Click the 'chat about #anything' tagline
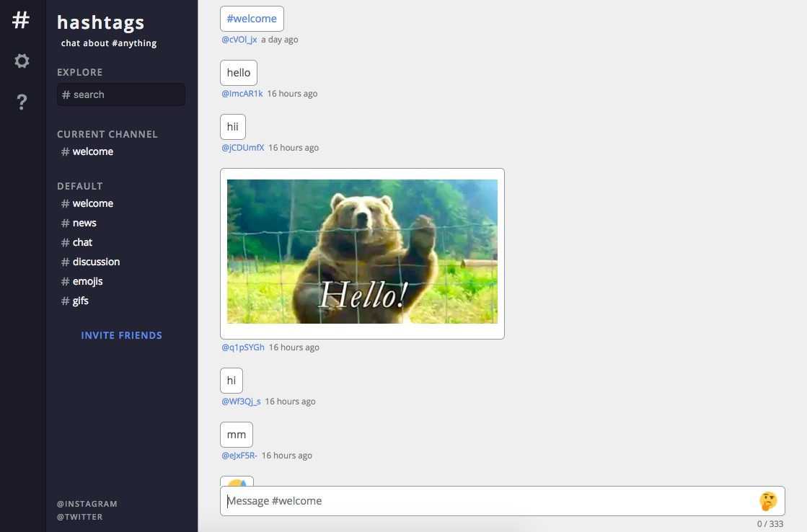 (x=109, y=43)
